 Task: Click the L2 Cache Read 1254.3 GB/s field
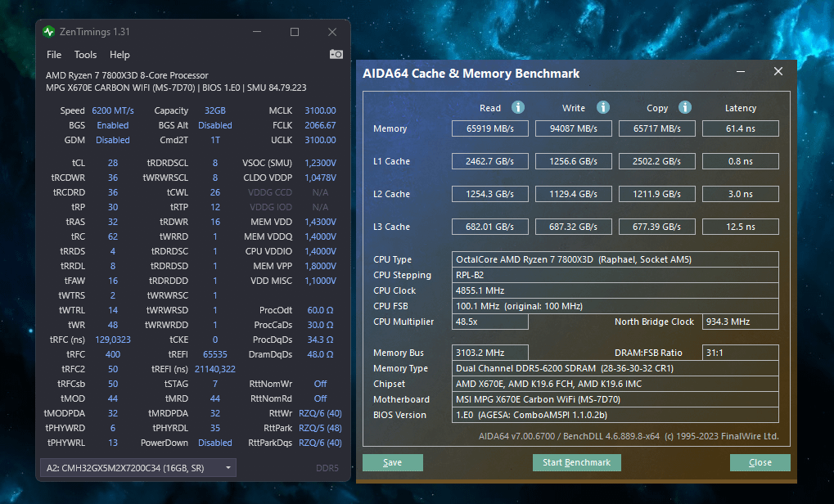pyautogui.click(x=490, y=194)
